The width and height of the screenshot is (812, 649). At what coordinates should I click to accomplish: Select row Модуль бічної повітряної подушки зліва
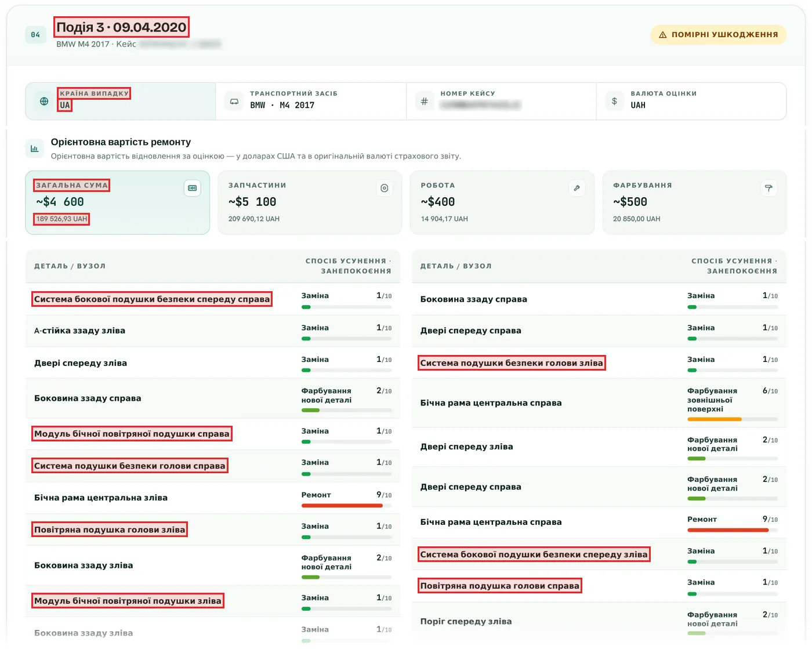[213, 601]
